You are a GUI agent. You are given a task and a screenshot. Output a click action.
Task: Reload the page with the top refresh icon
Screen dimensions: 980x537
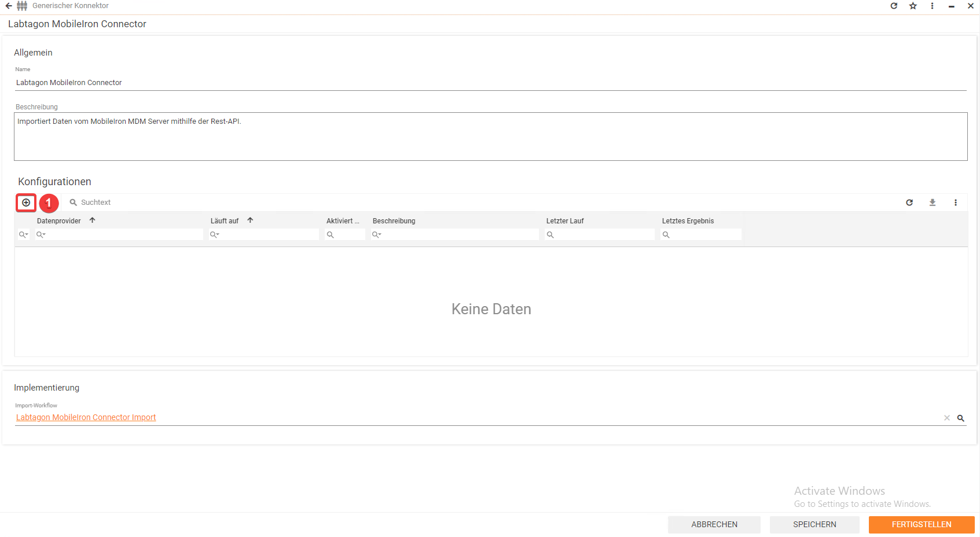point(894,6)
